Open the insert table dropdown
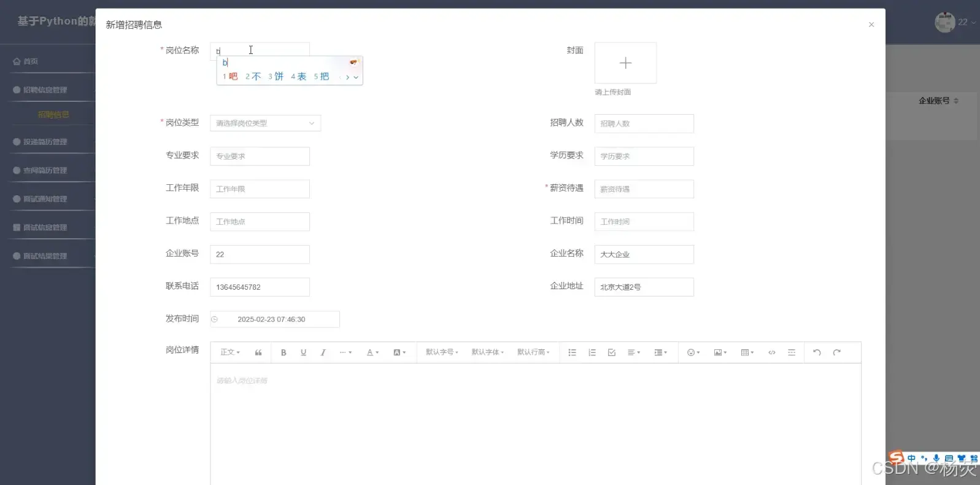 point(747,352)
